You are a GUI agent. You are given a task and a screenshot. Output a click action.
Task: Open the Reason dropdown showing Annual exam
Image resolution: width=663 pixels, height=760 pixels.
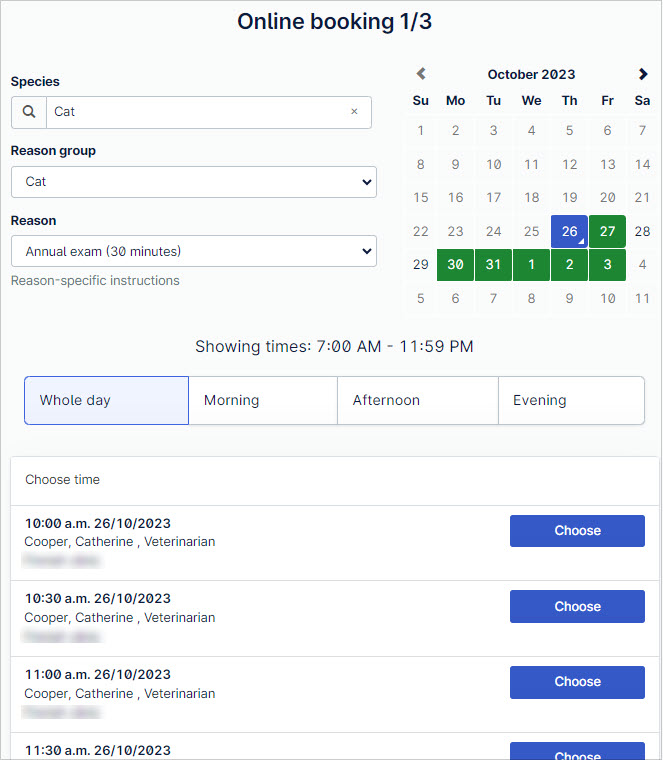(x=194, y=251)
